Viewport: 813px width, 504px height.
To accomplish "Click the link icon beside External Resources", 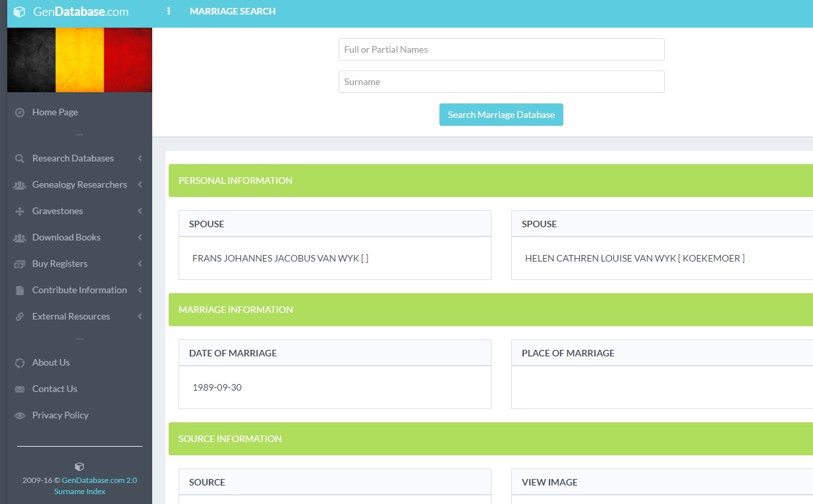I will click(20, 317).
